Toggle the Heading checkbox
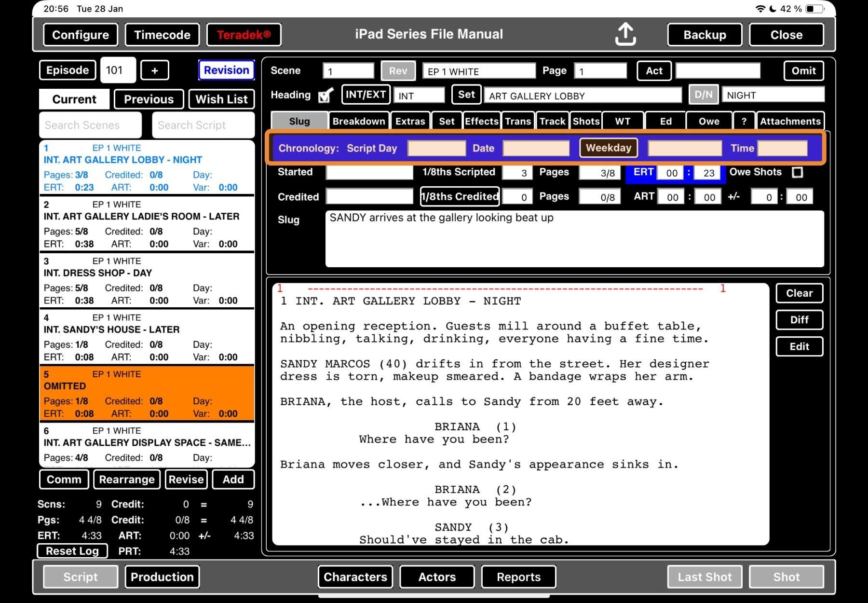Viewport: 868px width, 603px height. 326,96
